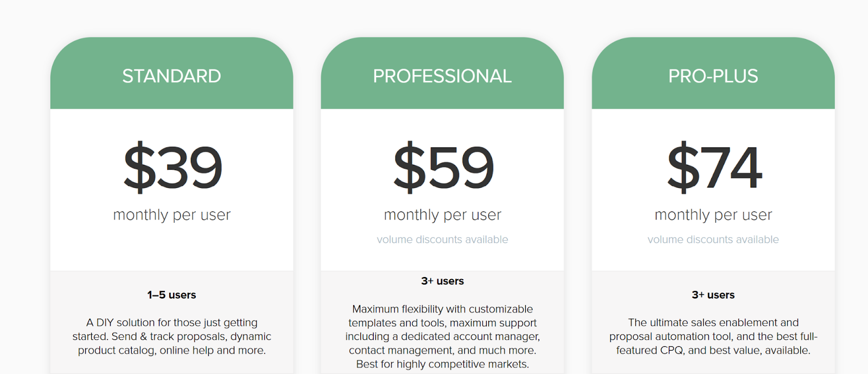The height and width of the screenshot is (374, 868).
Task: Click "monthly per user" under the $39 price
Action: point(171,215)
